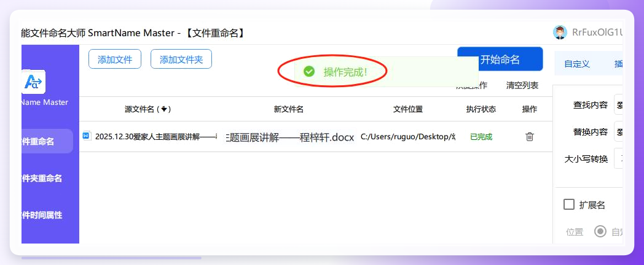Viewport: 644px width, 265px height.
Task: Enable the 扩展名 checkbox
Action: [x=569, y=204]
